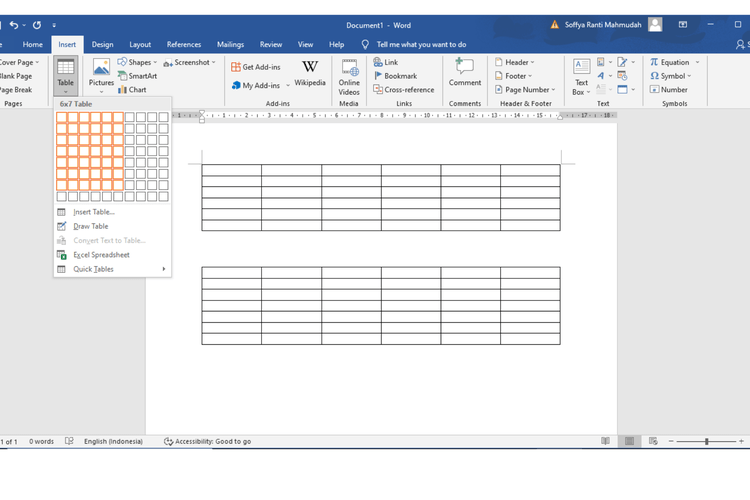Open SmartArt graphic picker

tap(137, 76)
